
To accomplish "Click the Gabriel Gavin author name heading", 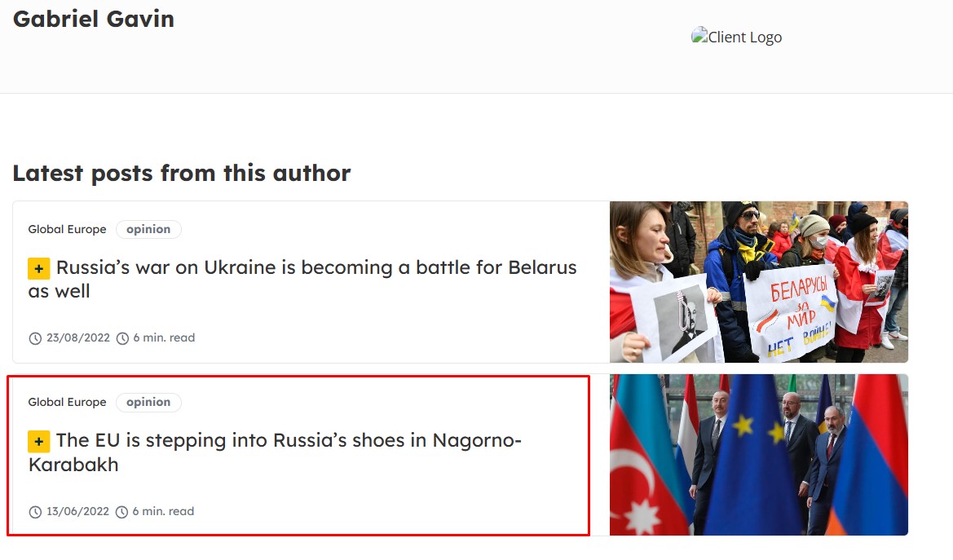I will pos(94,19).
